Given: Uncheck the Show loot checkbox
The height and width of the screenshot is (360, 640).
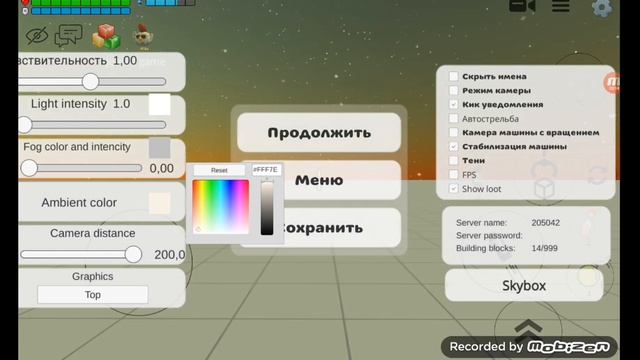Looking at the screenshot, I should coord(453,189).
